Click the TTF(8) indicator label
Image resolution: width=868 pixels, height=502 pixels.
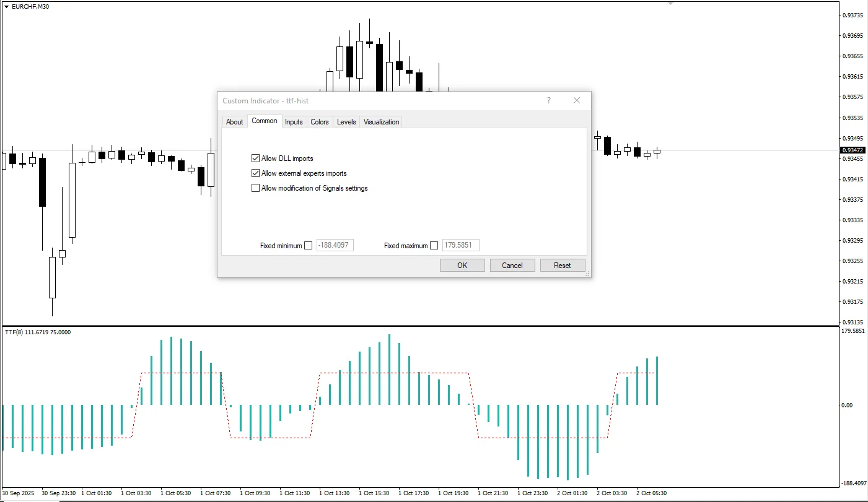coord(38,332)
